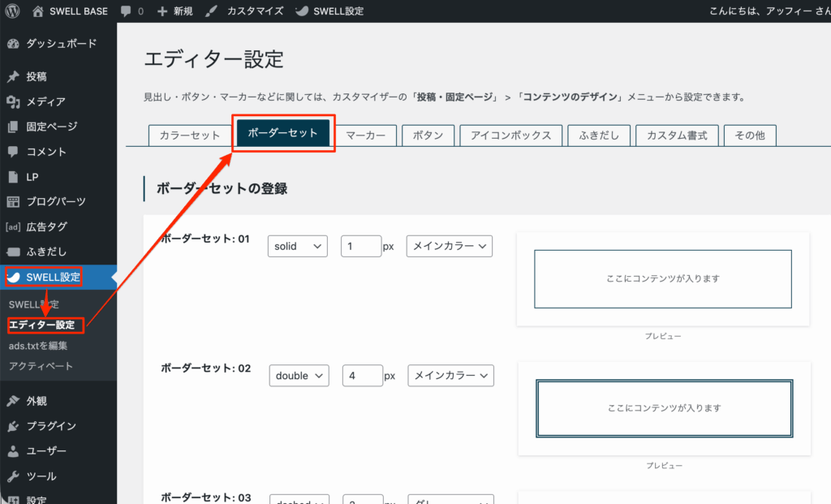Click the WordPress logo in the admin bar

click(11, 11)
